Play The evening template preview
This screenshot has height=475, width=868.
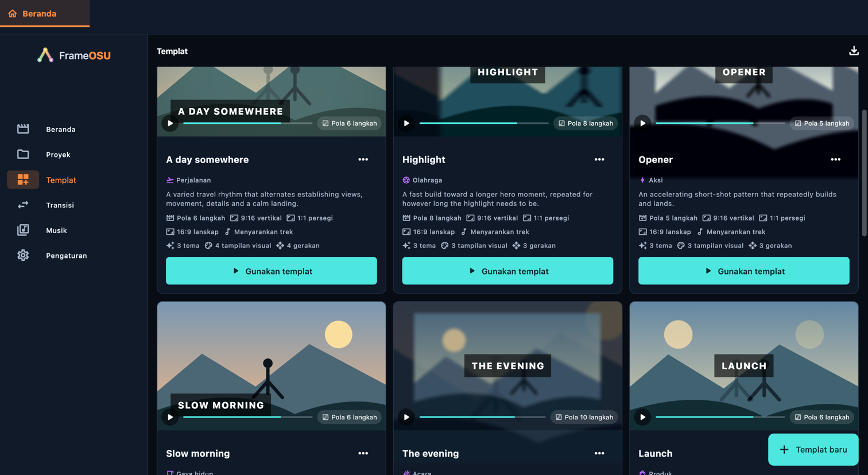point(406,417)
